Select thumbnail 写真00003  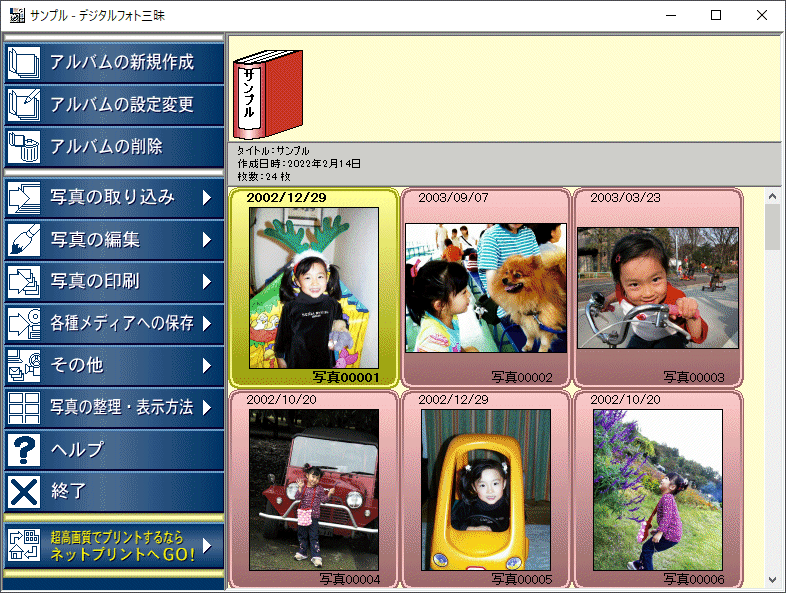click(x=658, y=288)
